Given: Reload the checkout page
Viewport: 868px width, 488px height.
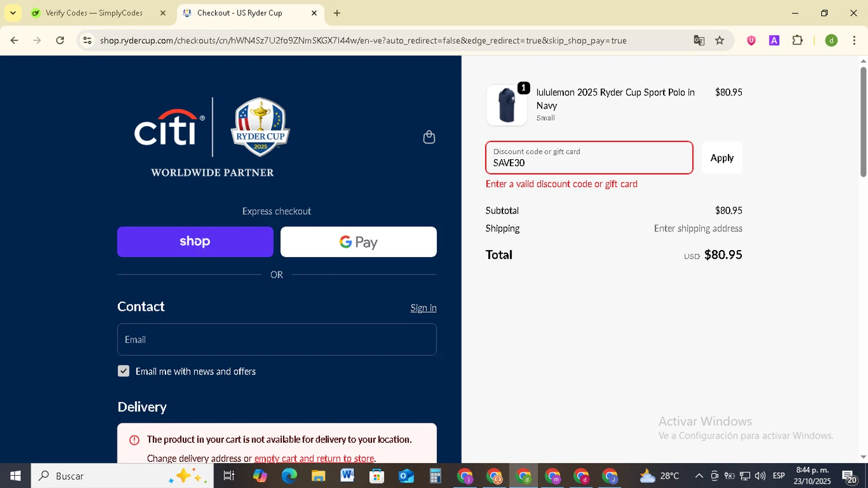Looking at the screenshot, I should coord(60,41).
